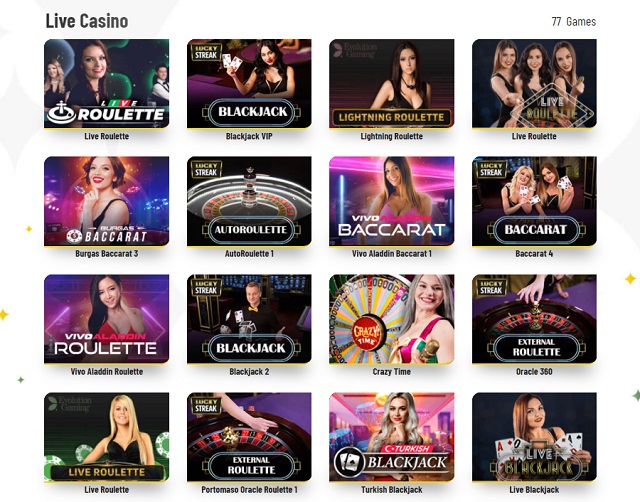Click the Live Casino section heading
640x502 pixels.
[x=87, y=21]
